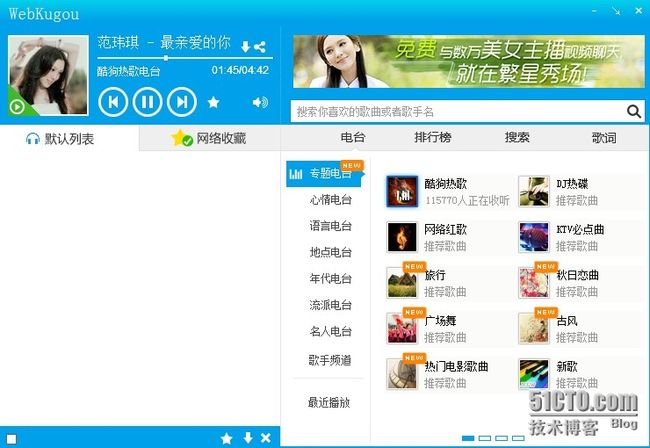Play the 网络红歌 station thumbnail
Viewport: 650px width, 448px height.
click(402, 237)
